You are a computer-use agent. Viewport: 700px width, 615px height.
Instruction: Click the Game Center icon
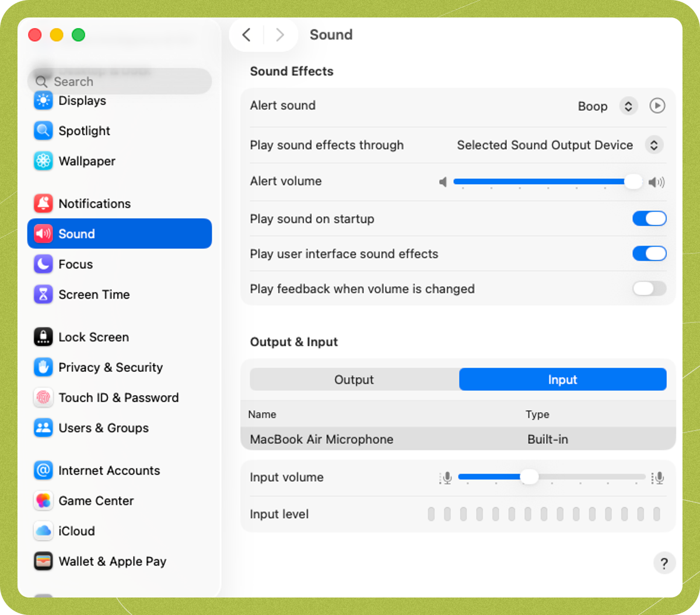(43, 501)
